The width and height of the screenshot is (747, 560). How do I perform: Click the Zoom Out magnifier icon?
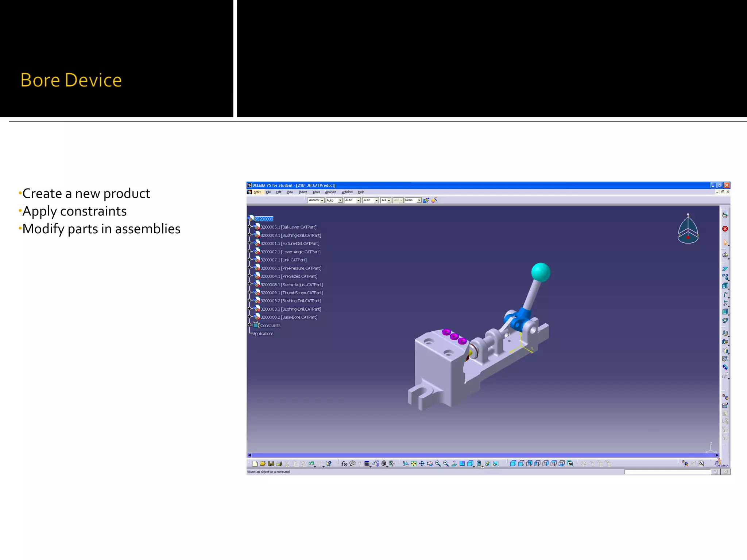point(446,464)
